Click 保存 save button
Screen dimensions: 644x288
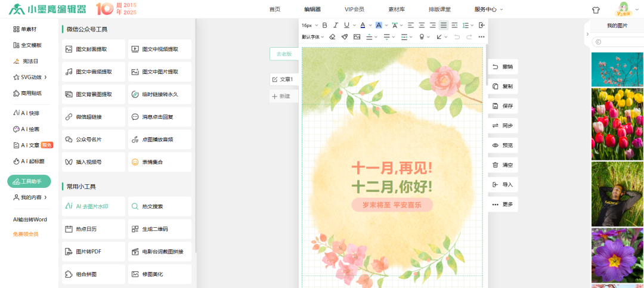[503, 106]
